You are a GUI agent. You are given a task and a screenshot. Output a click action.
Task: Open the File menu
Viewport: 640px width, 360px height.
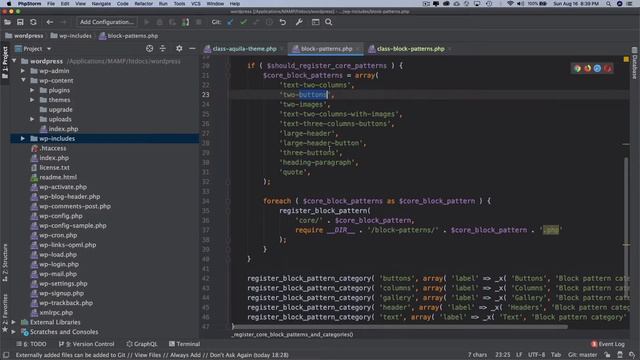51,4
